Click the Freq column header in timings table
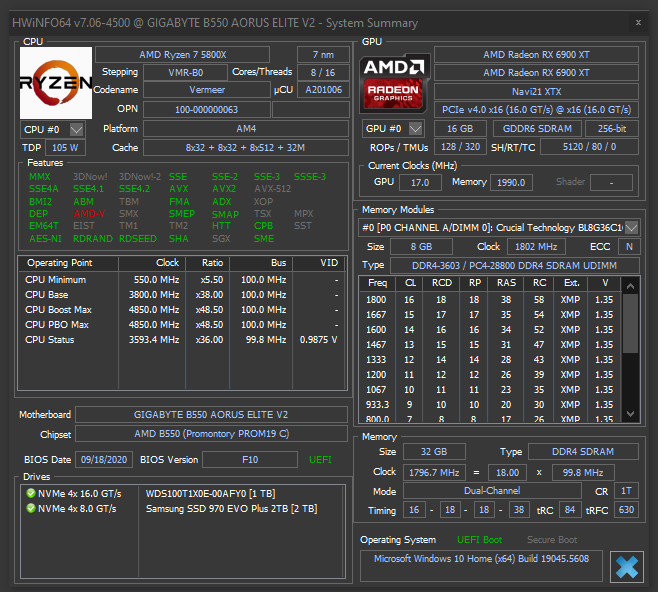The width and height of the screenshot is (658, 592). click(377, 283)
